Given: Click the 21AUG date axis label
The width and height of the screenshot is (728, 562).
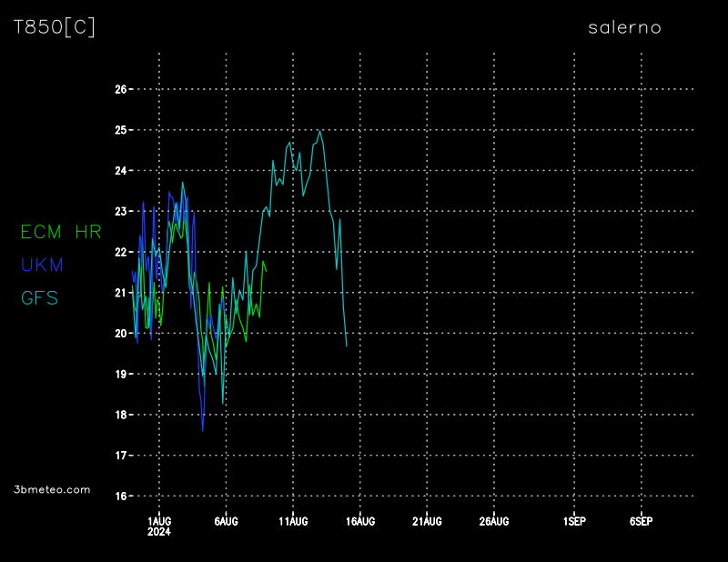Looking at the screenshot, I should coord(427,521).
